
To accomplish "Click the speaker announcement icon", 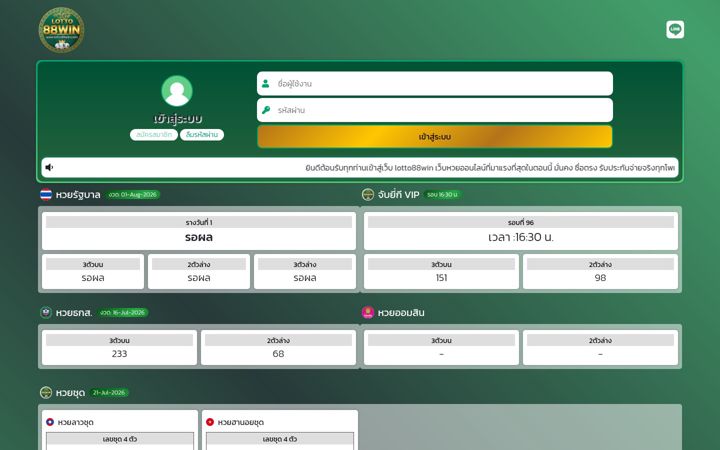I will click(x=49, y=167).
